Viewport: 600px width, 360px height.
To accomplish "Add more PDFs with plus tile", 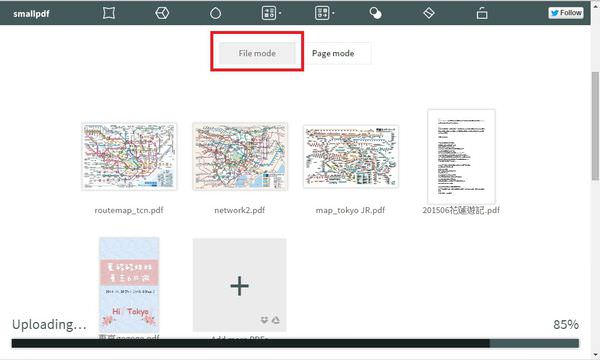I will [240, 285].
